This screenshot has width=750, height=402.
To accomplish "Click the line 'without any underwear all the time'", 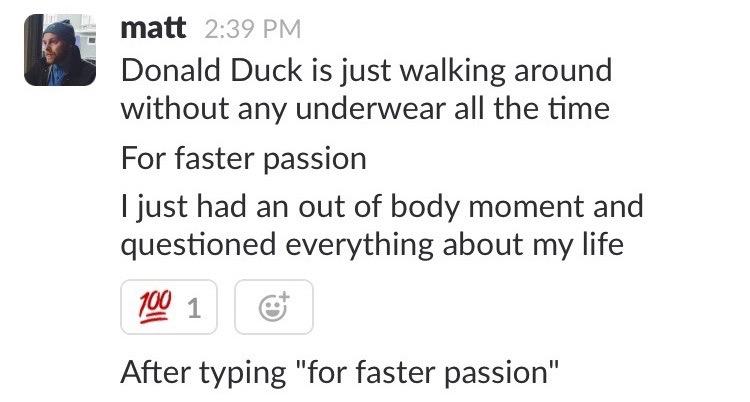I will click(364, 107).
